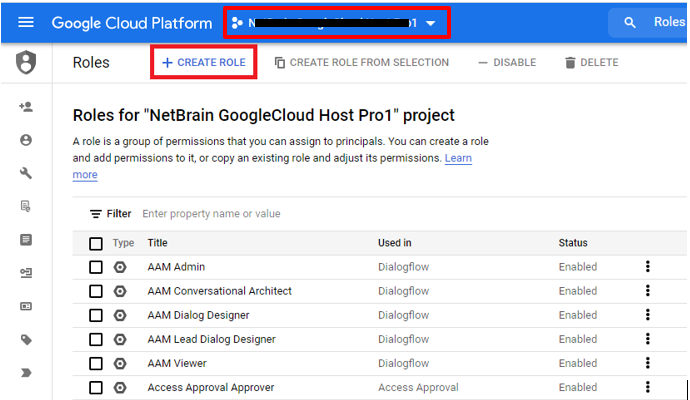Open the AAM Lead Dialog Designer title
The height and width of the screenshot is (400, 690).
click(211, 339)
